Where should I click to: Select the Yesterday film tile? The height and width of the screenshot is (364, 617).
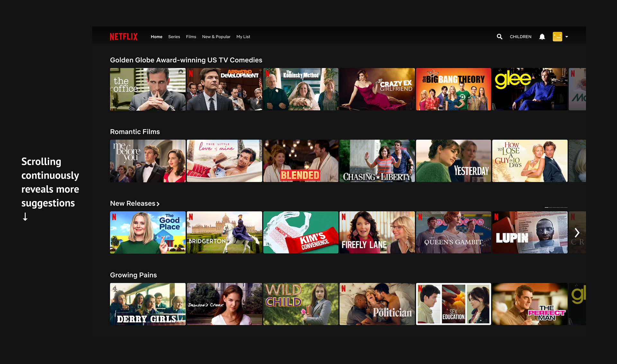[x=453, y=161]
